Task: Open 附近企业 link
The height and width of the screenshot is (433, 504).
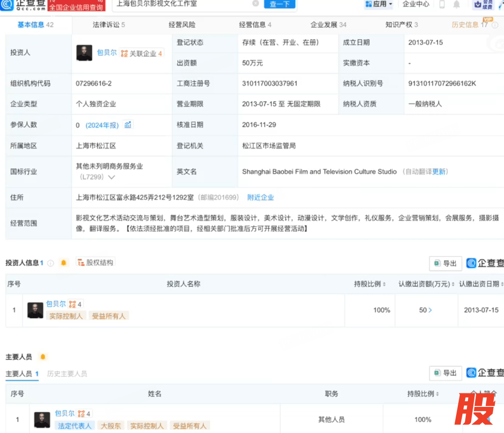Action: click(x=260, y=198)
